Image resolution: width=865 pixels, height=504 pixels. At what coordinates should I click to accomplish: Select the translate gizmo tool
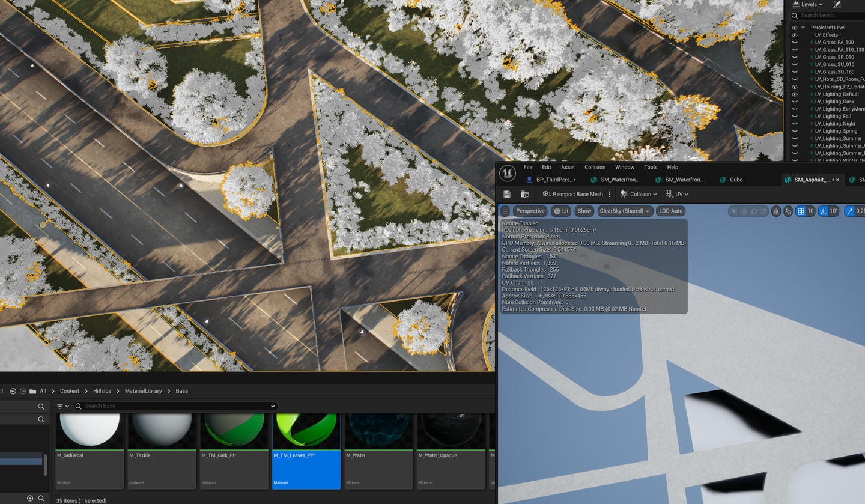[744, 211]
